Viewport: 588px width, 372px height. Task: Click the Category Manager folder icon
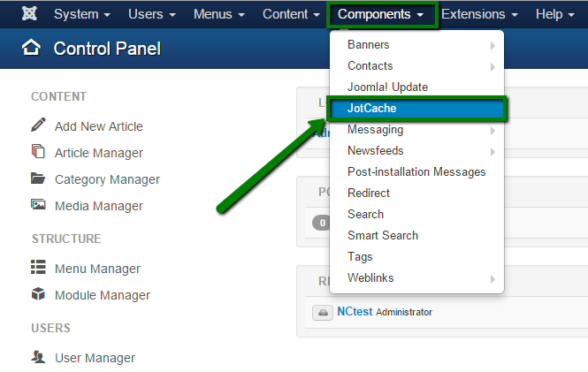[x=38, y=178]
